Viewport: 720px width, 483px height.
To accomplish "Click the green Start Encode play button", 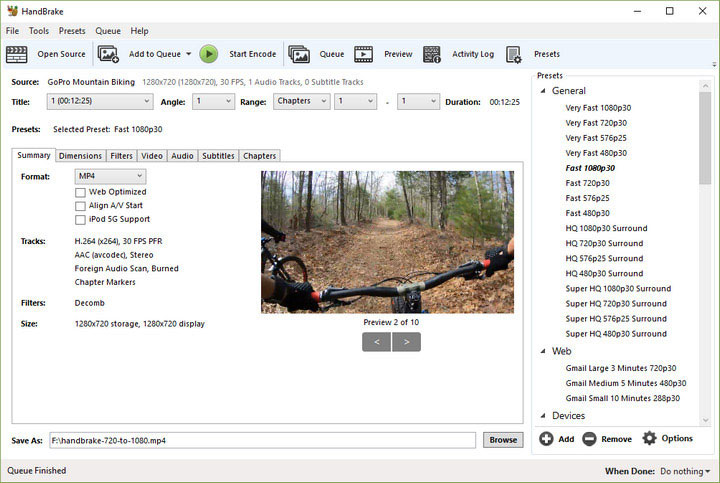I will (208, 54).
